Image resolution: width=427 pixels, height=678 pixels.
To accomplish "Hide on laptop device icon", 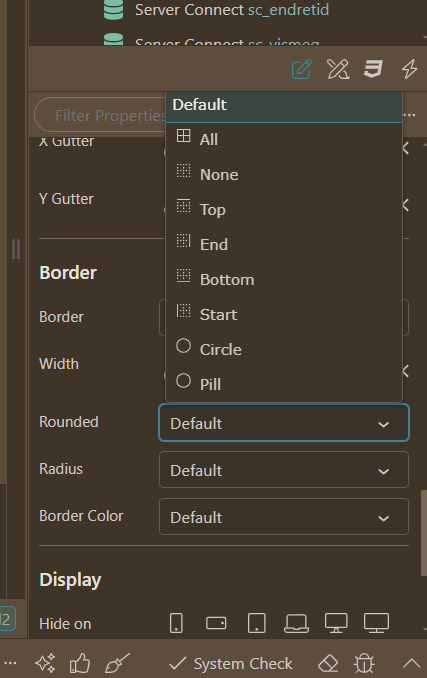I will click(x=296, y=623).
